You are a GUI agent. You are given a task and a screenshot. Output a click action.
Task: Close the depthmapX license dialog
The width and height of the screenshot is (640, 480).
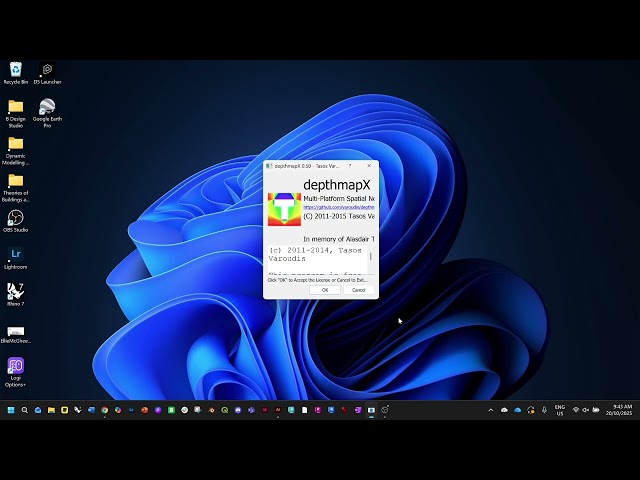[369, 166]
